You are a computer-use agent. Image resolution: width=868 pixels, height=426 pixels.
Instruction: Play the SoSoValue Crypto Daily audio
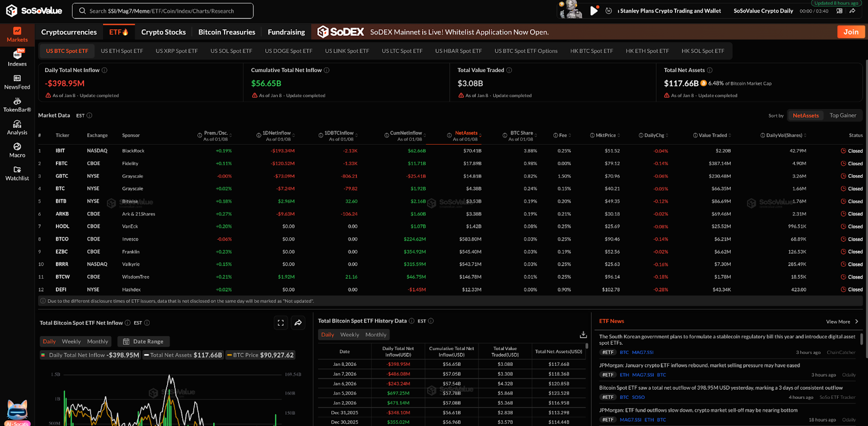click(594, 11)
